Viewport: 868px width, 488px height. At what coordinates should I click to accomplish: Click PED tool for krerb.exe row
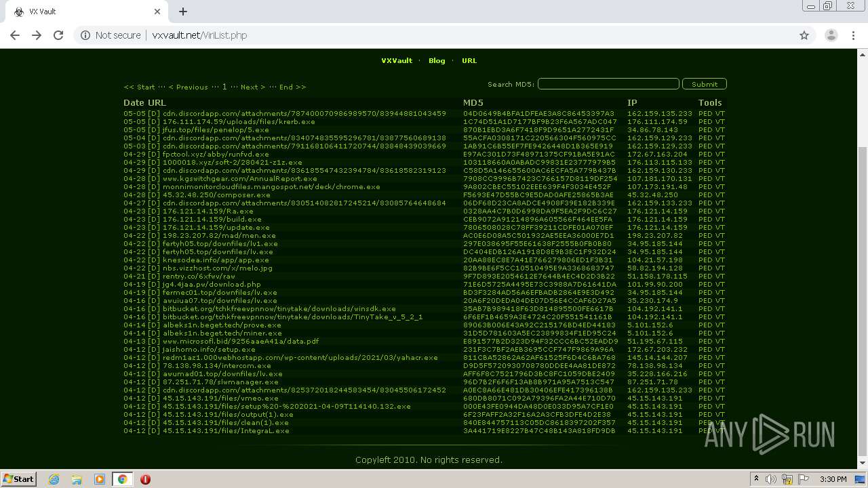[x=705, y=121]
